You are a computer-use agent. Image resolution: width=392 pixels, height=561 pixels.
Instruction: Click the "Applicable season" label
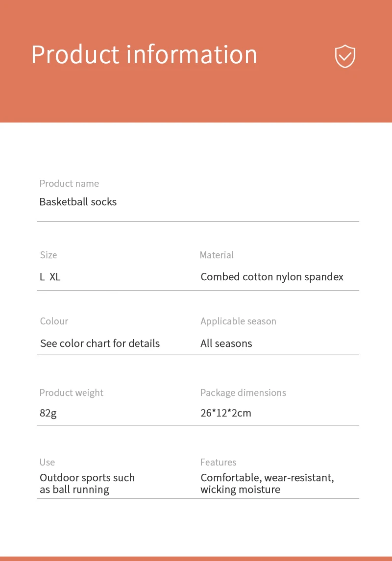(238, 321)
